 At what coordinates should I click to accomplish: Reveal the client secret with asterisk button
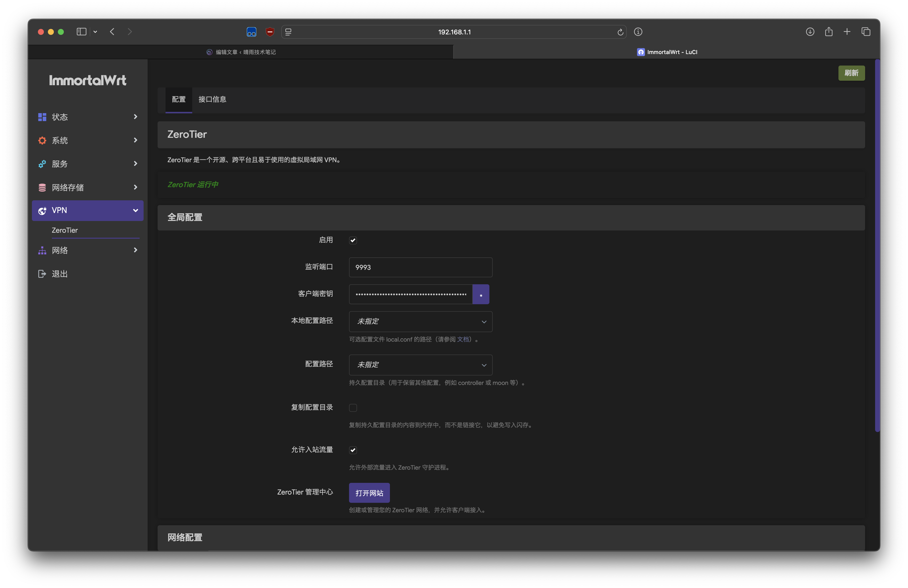click(x=481, y=294)
